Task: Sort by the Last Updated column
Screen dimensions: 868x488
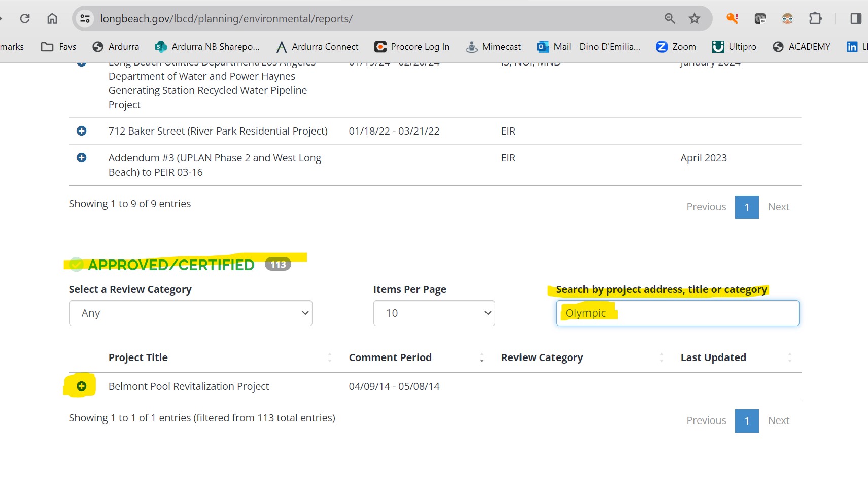Action: (x=713, y=357)
